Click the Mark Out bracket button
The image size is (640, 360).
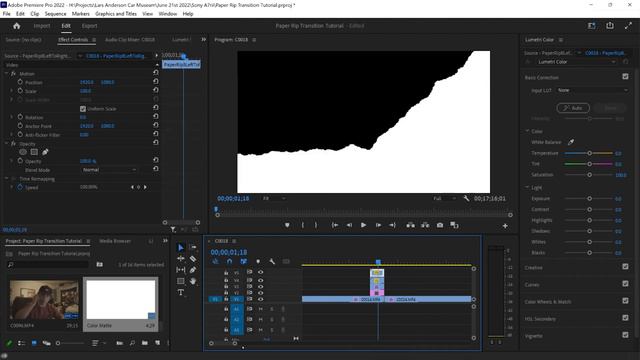click(x=316, y=225)
